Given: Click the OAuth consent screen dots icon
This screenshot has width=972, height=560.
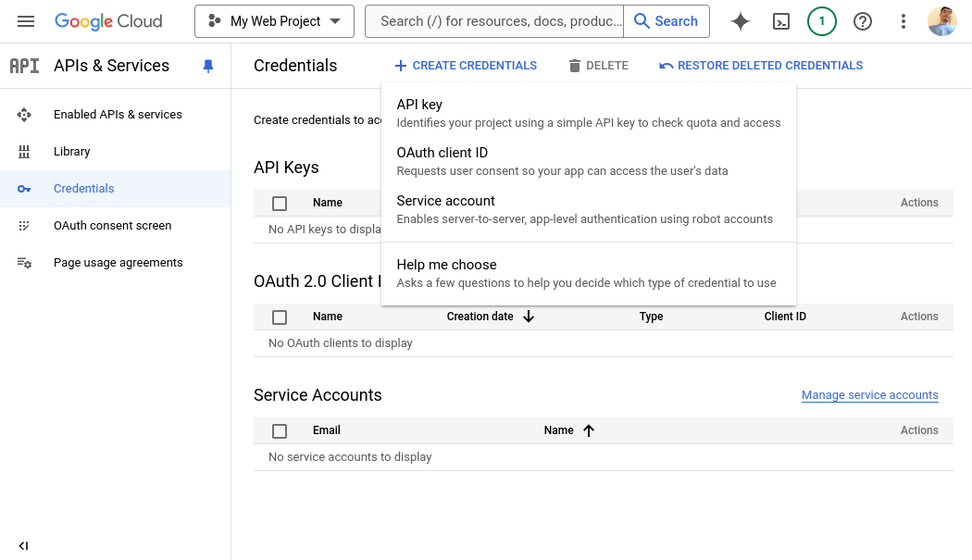Looking at the screenshot, I should tap(24, 226).
